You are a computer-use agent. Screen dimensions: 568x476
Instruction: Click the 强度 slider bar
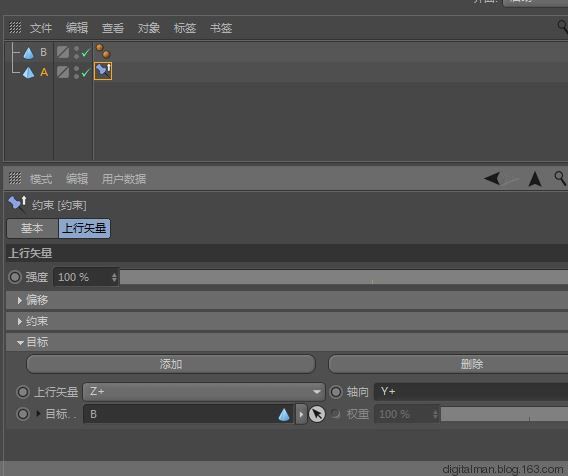click(x=344, y=277)
